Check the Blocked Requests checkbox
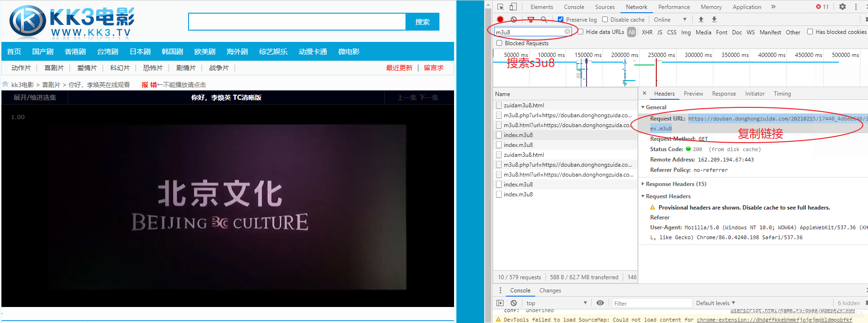The height and width of the screenshot is (323, 868). point(499,43)
